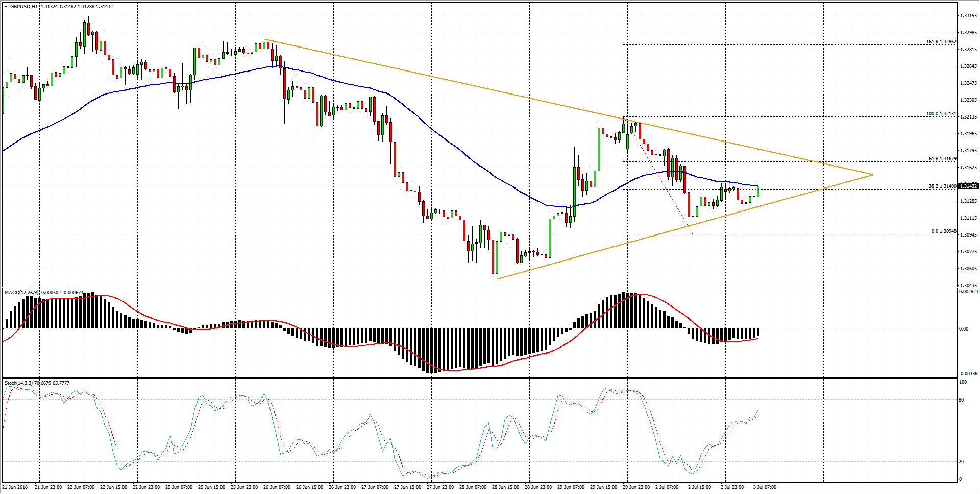
Task: Open the chart menu arrow beside GBPUSD,H1
Action: [x=6, y=7]
